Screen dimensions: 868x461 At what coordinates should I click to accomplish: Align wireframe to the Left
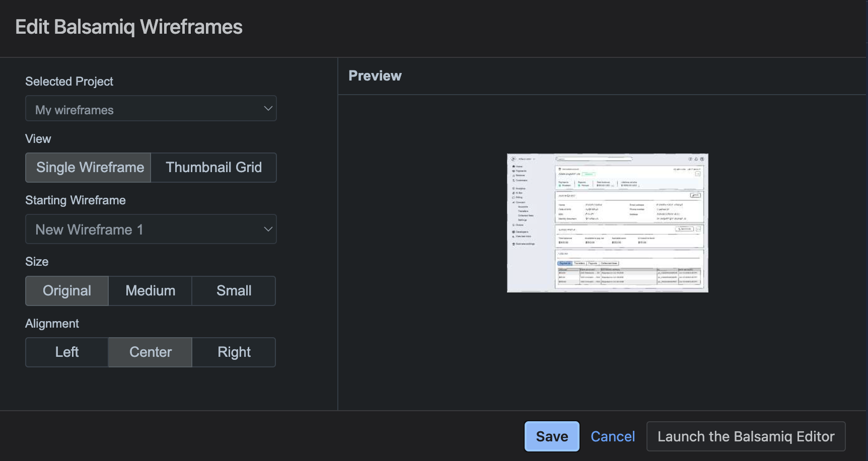click(67, 352)
